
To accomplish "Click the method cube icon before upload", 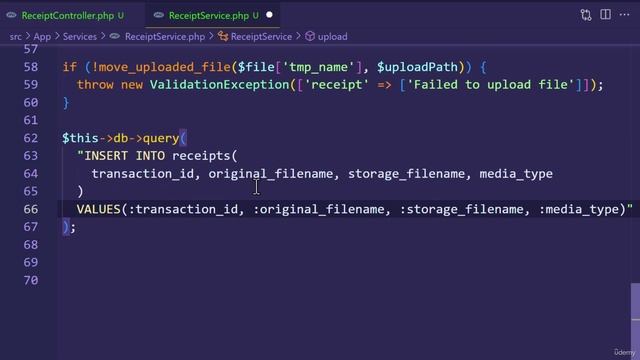I will 310,37.
